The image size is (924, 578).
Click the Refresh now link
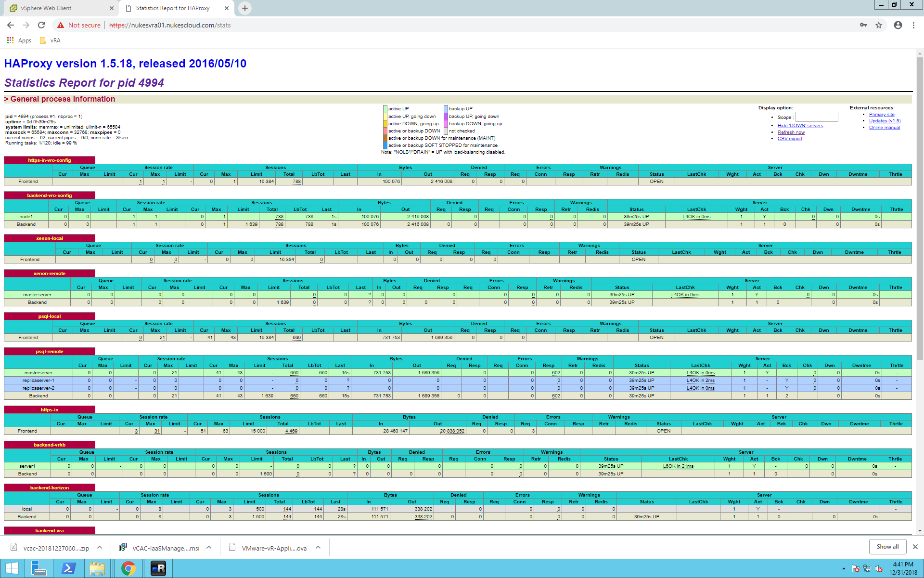(x=791, y=132)
